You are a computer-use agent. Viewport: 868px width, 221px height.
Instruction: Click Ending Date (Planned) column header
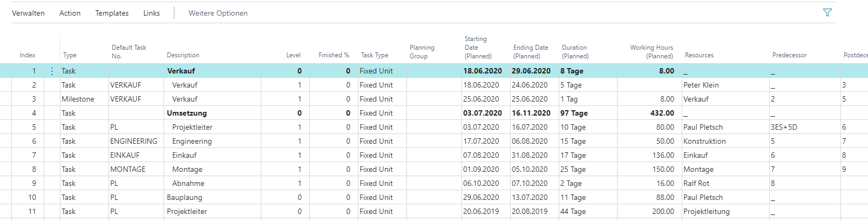pos(531,51)
